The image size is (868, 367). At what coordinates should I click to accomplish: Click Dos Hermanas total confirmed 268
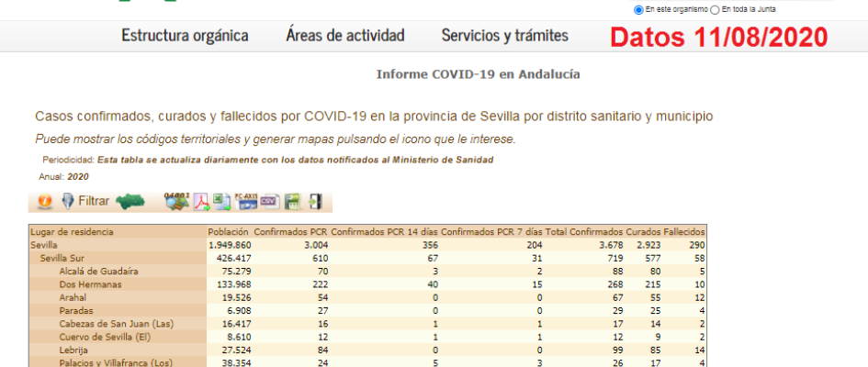(616, 284)
